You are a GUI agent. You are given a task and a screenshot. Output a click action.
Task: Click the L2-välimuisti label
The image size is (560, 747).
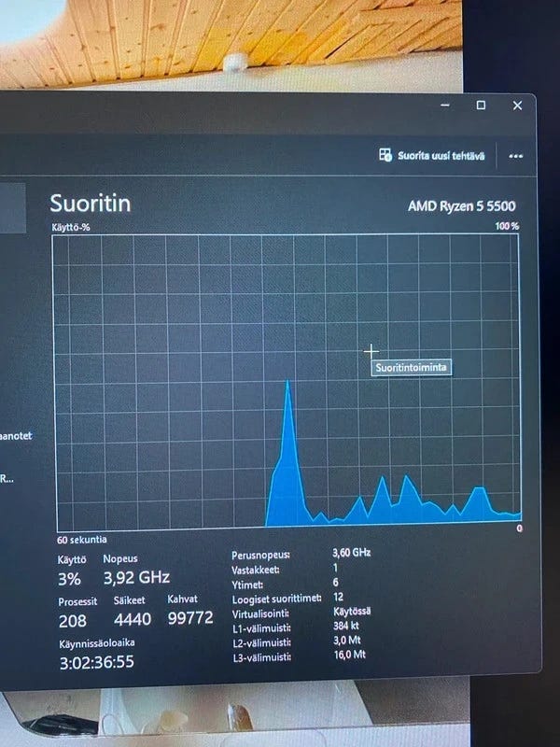click(262, 643)
